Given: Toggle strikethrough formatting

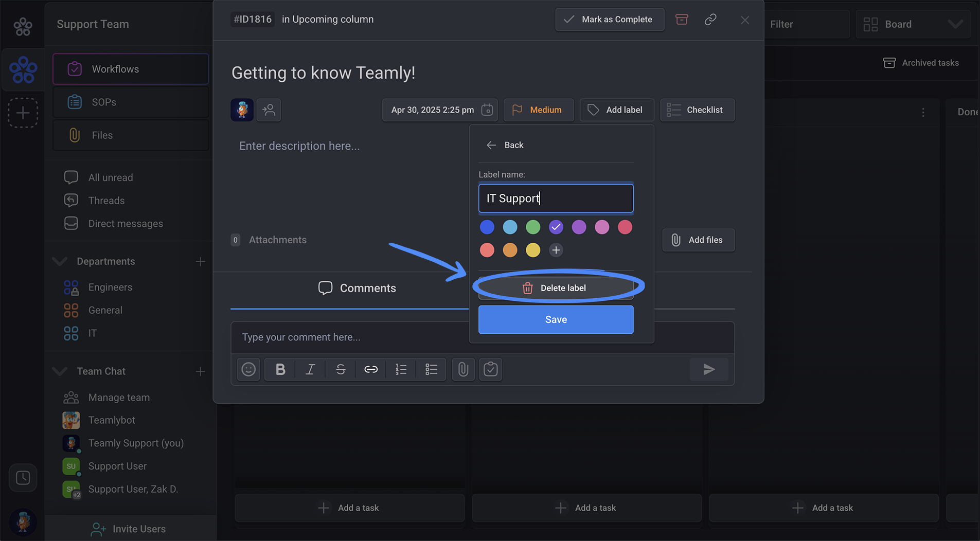Looking at the screenshot, I should 341,369.
